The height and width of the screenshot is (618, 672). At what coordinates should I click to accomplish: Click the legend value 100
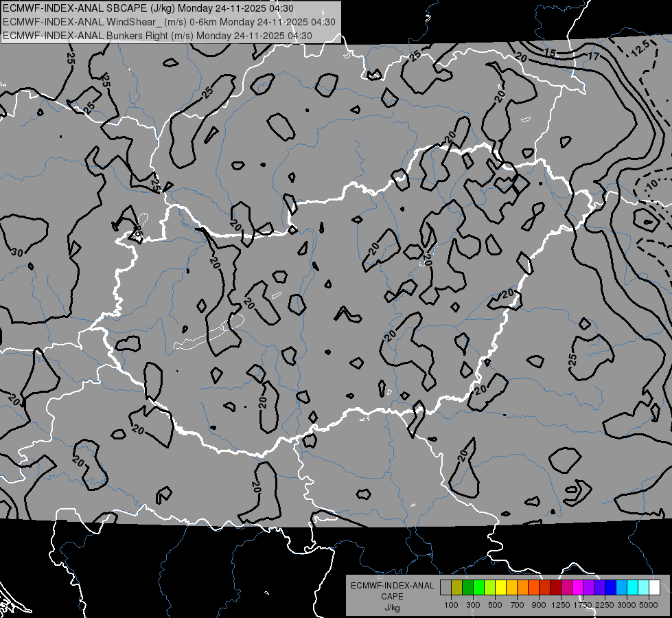(451, 605)
